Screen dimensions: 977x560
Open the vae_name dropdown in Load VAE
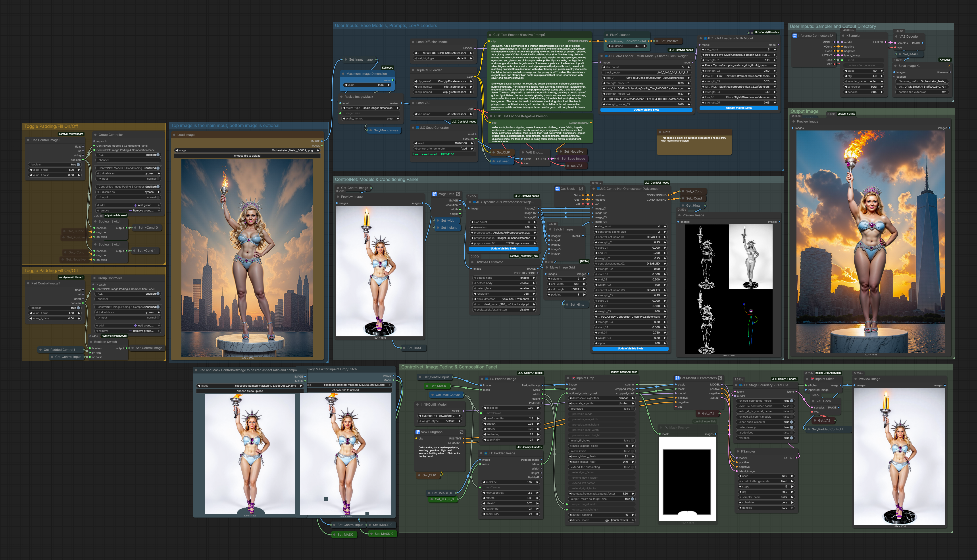click(444, 114)
